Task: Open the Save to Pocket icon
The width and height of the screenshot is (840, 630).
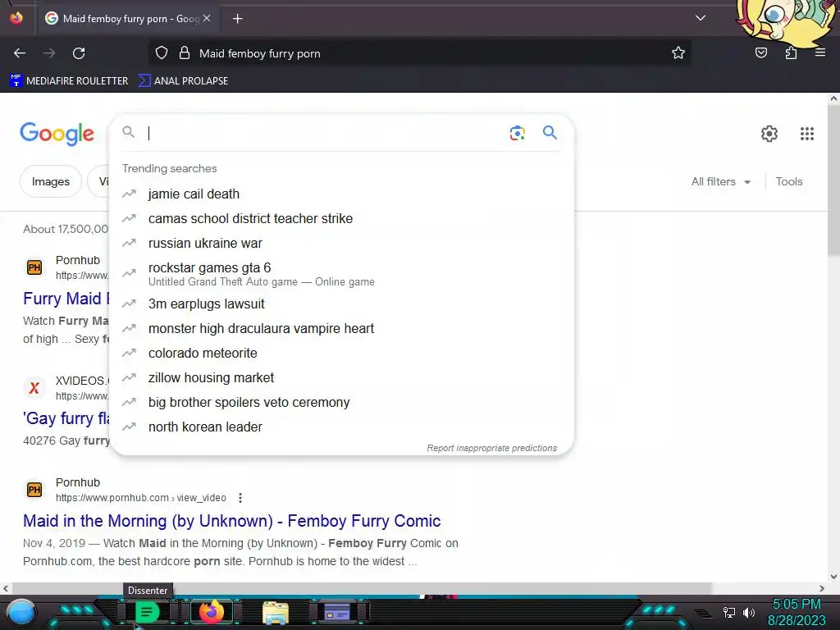Action: point(761,53)
